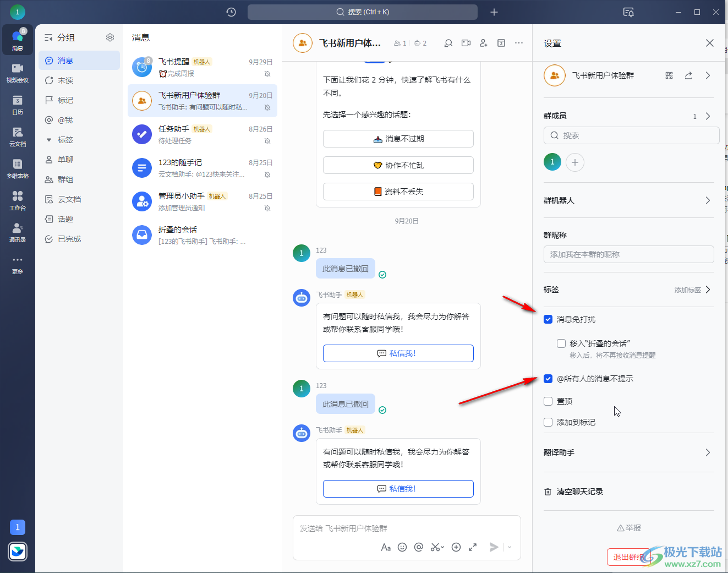Open the folded conversations entry
728x573 pixels.
202,235
